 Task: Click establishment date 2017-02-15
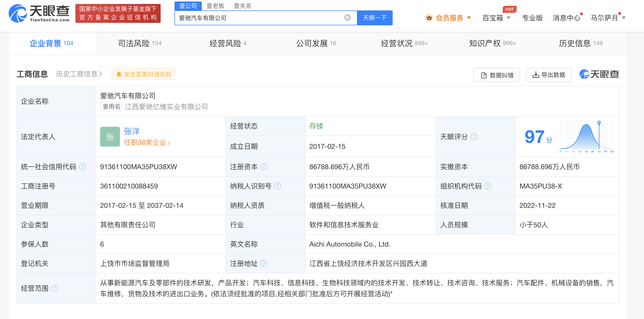(327, 146)
